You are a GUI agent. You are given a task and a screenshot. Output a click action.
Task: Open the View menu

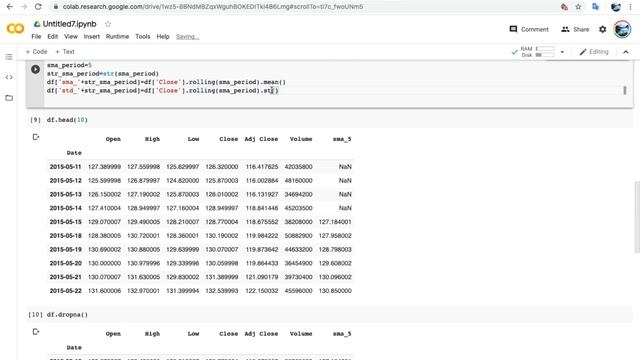[71, 36]
